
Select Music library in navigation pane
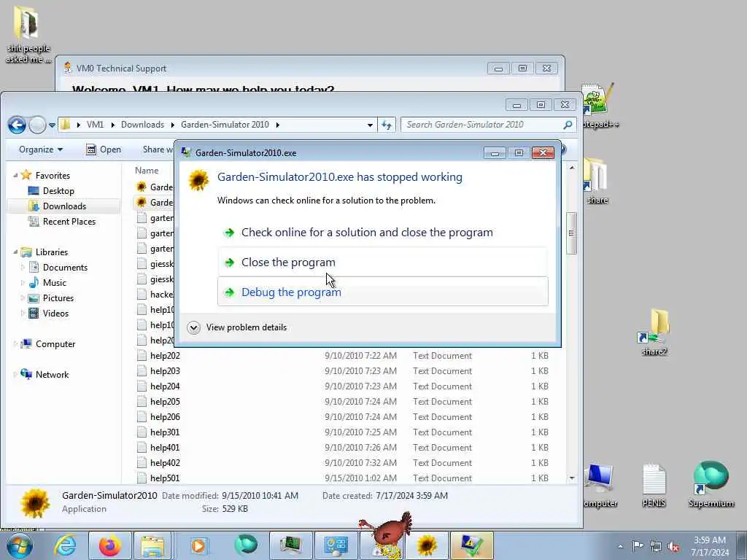(54, 283)
